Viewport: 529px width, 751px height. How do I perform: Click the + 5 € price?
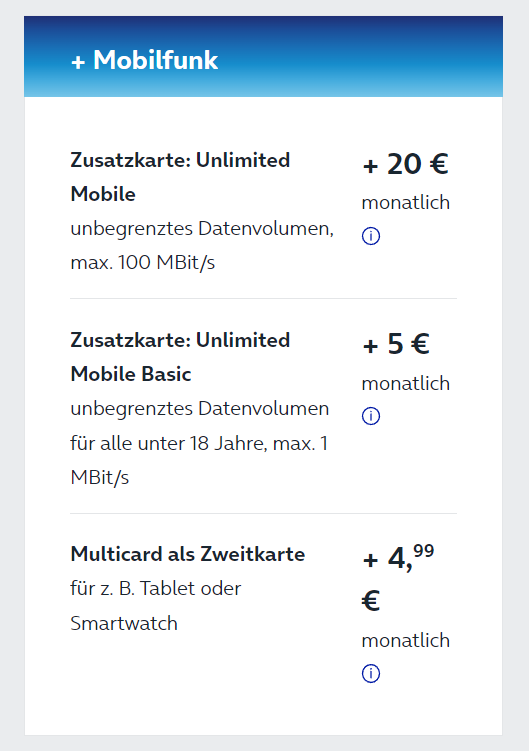[x=396, y=344]
